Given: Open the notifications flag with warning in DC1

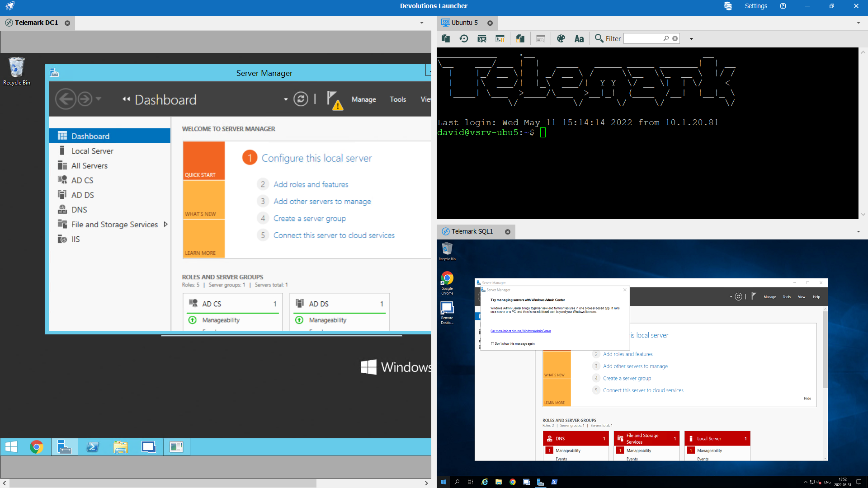Looking at the screenshot, I should click(x=335, y=100).
